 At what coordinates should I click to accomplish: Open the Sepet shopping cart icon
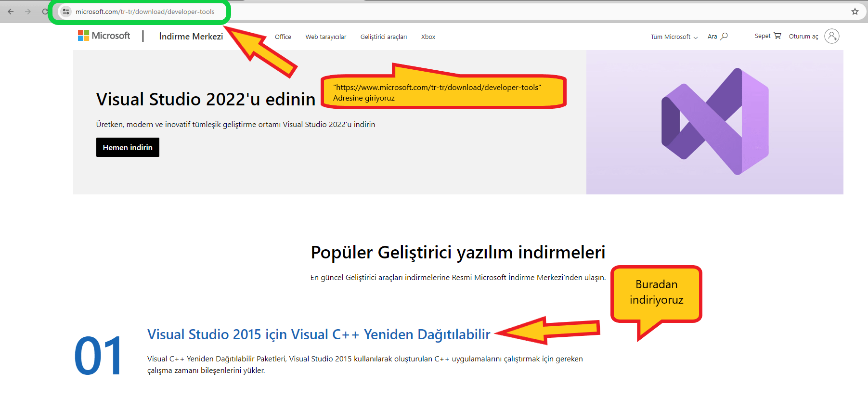tap(777, 36)
